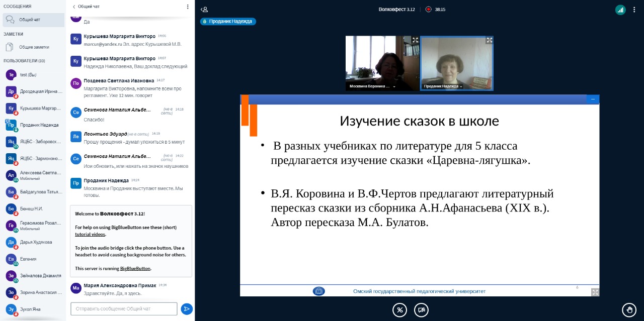The image size is (644, 321).
Task: Type in the Отправить сообщение input field
Action: point(124,309)
